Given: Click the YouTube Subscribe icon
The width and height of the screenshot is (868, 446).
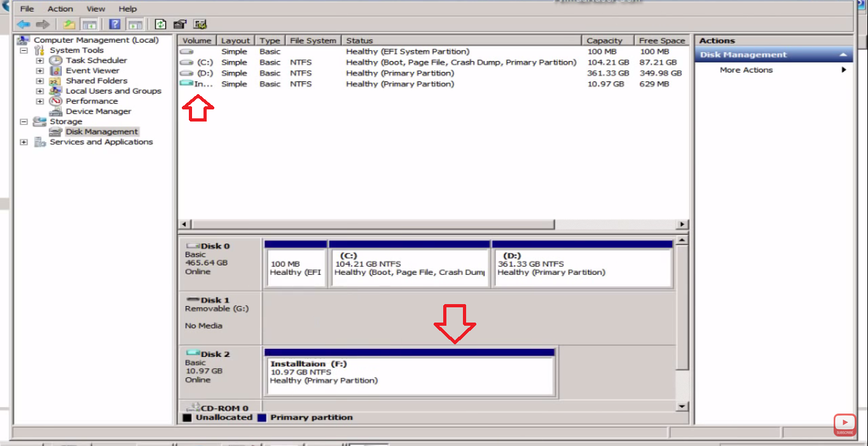Looking at the screenshot, I should [x=845, y=424].
